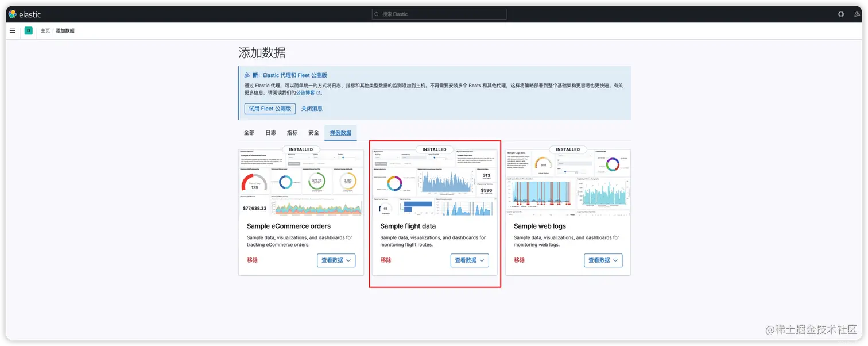Click the Elastic logo
The width and height of the screenshot is (868, 346).
[25, 14]
